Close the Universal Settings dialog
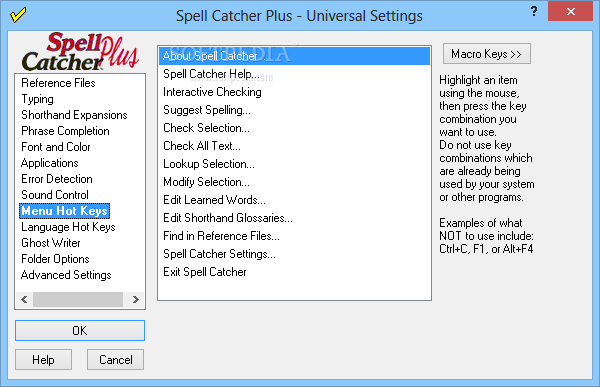Image resolution: width=600 pixels, height=387 pixels. coord(570,11)
